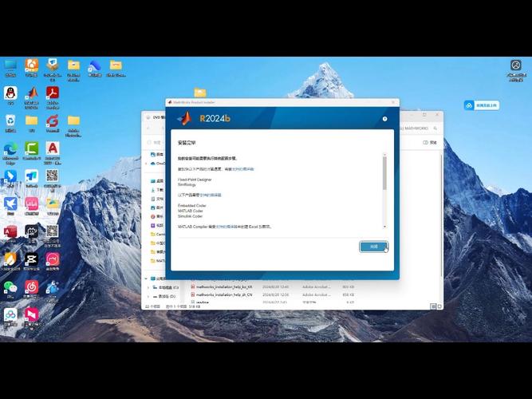
Task: Click the blue upload widget at top right
Action: [x=482, y=105]
